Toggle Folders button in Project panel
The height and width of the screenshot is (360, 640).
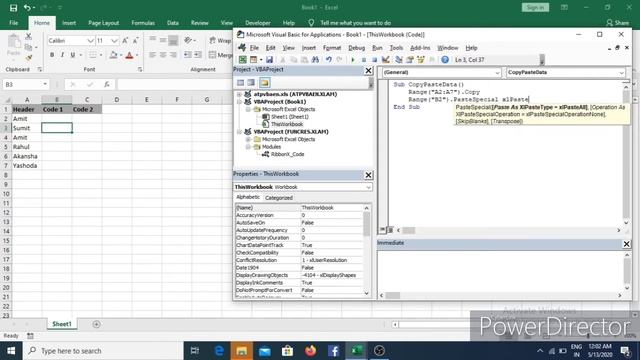[x=264, y=82]
